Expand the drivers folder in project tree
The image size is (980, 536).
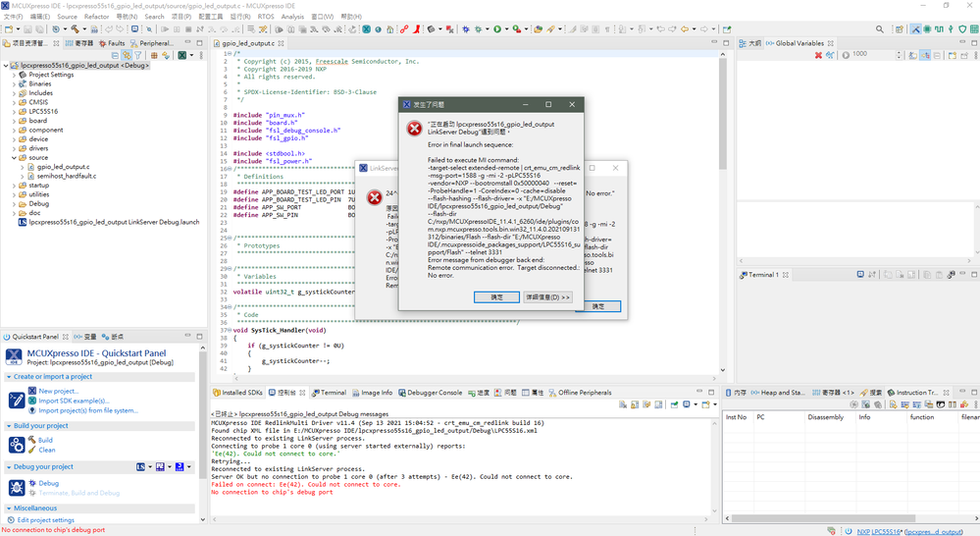(15, 148)
